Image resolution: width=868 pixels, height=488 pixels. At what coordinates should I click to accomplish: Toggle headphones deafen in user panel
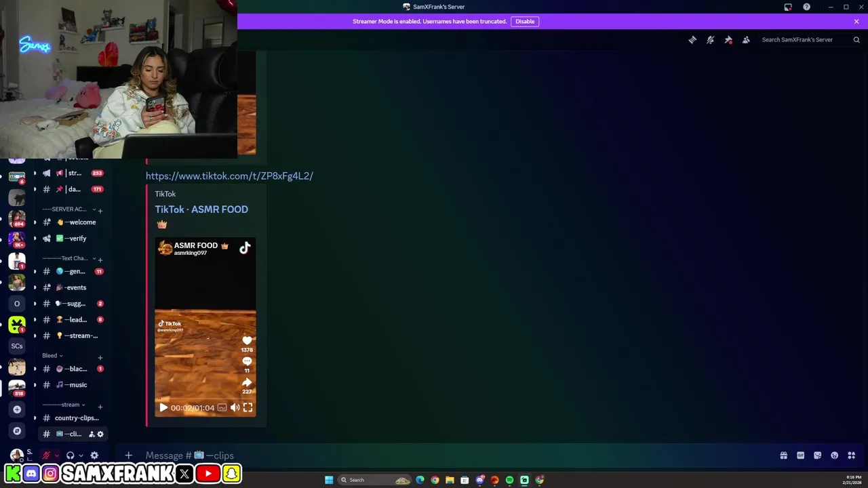click(70, 455)
